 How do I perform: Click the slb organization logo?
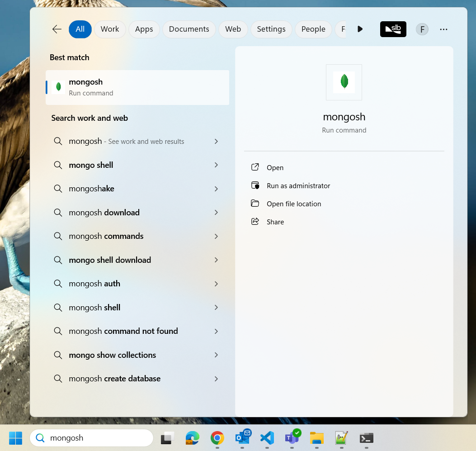[x=393, y=29]
